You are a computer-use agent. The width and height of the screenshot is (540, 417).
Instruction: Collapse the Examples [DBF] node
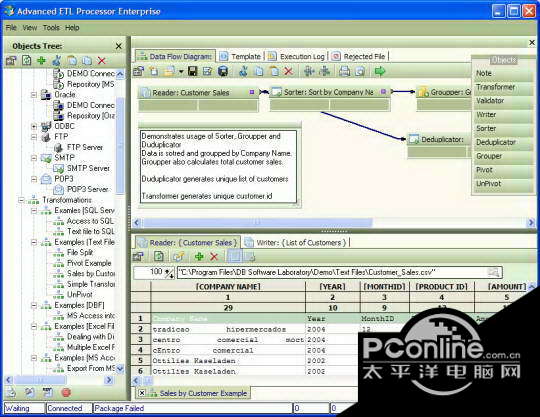click(x=34, y=305)
